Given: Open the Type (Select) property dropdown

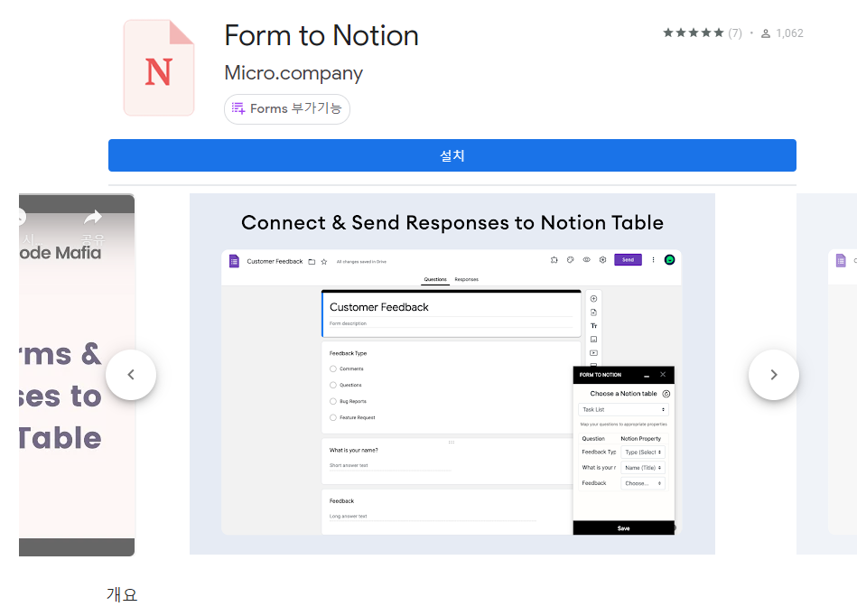Looking at the screenshot, I should (643, 452).
